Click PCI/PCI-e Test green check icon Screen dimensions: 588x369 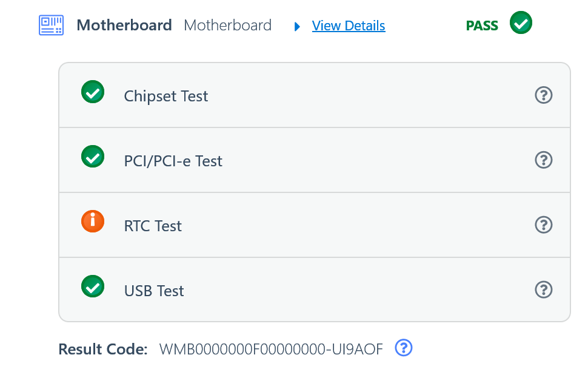pyautogui.click(x=93, y=157)
